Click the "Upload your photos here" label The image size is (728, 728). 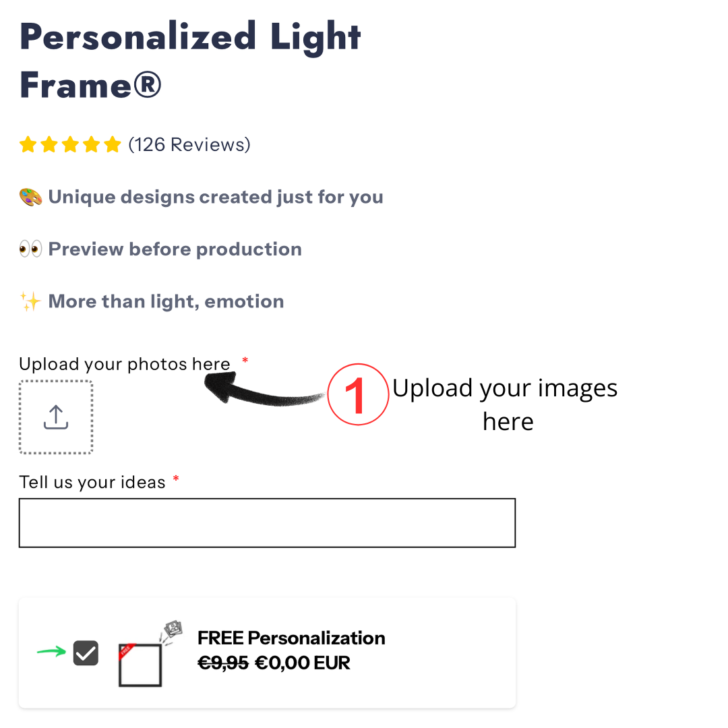tap(125, 365)
